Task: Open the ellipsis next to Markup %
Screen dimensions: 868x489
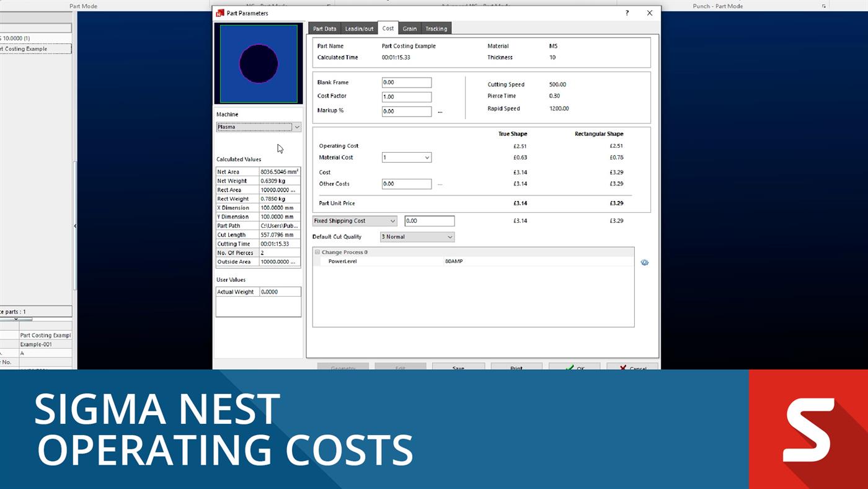Action: 440,111
